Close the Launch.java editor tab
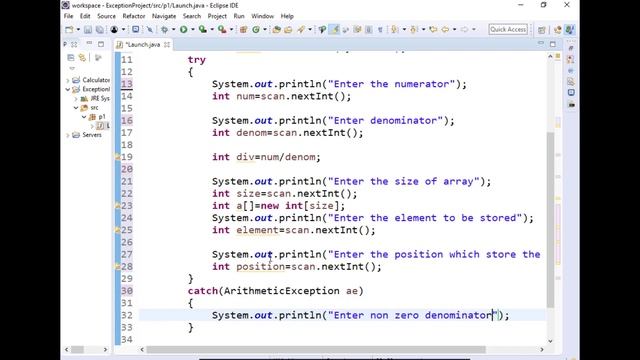 167,44
